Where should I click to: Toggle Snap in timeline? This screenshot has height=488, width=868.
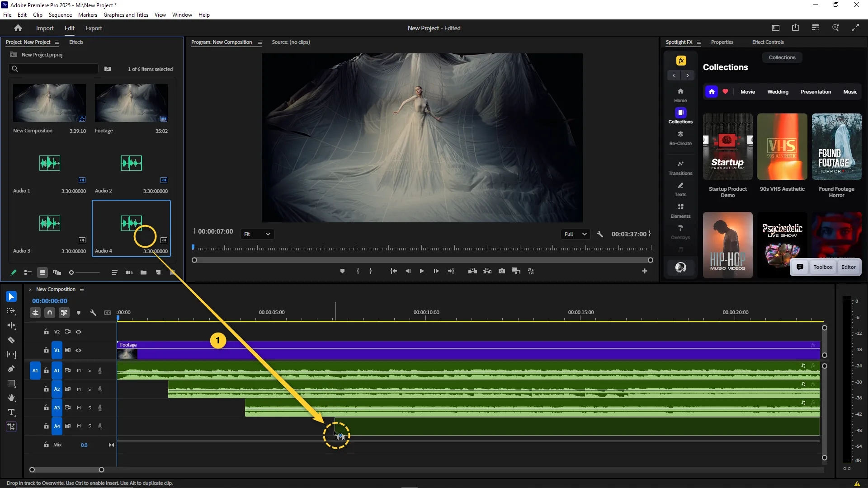pyautogui.click(x=50, y=313)
